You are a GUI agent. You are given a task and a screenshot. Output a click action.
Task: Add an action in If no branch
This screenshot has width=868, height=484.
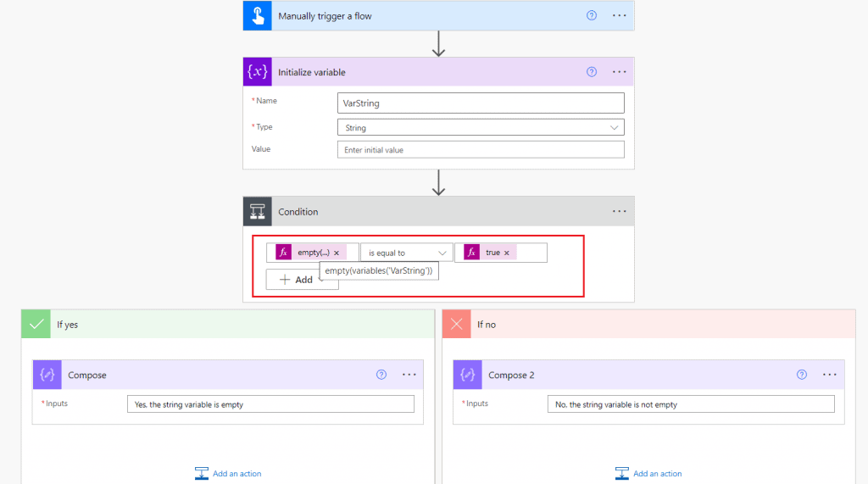click(x=648, y=474)
